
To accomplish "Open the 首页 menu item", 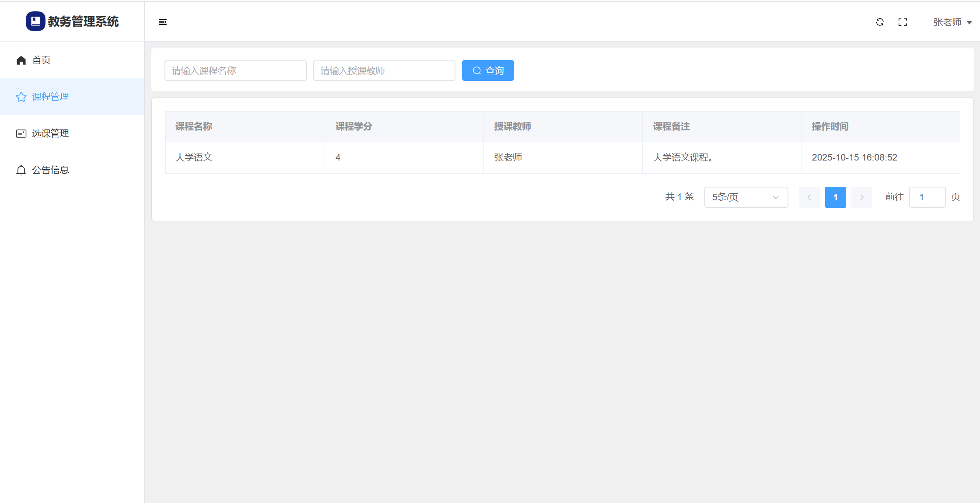I will pyautogui.click(x=42, y=60).
